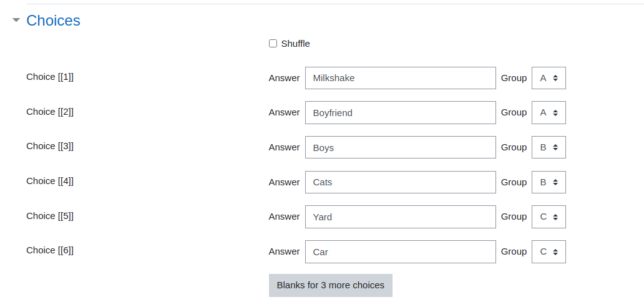Change group of Car choice
Viewport: 644px width, 307px height.
click(x=549, y=251)
